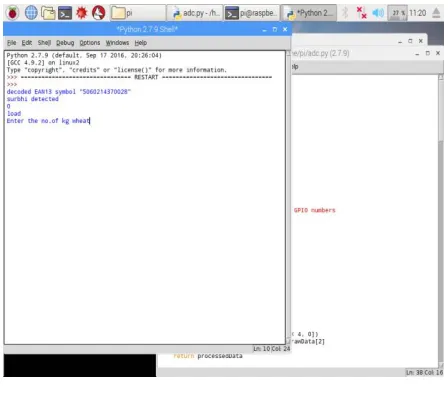This screenshot has width=448, height=394.
Task: Open the file manager icon
Action: [x=48, y=13]
